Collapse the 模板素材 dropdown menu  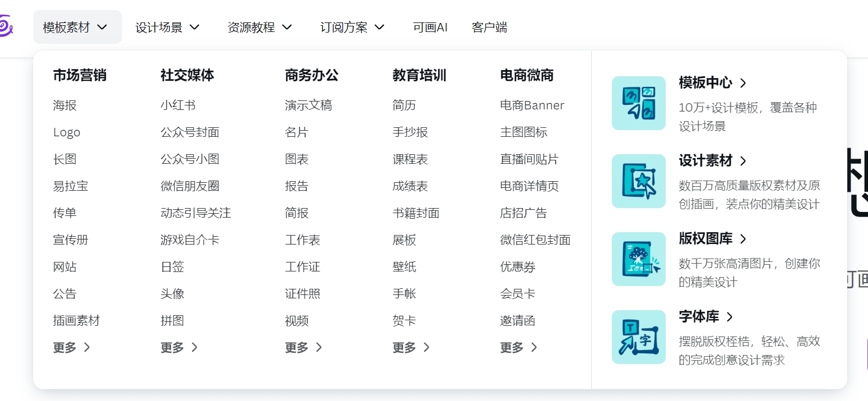coord(77,26)
